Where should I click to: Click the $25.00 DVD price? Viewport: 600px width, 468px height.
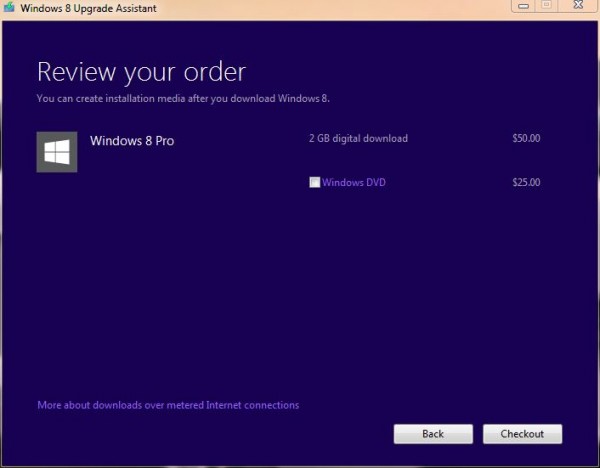(x=526, y=182)
